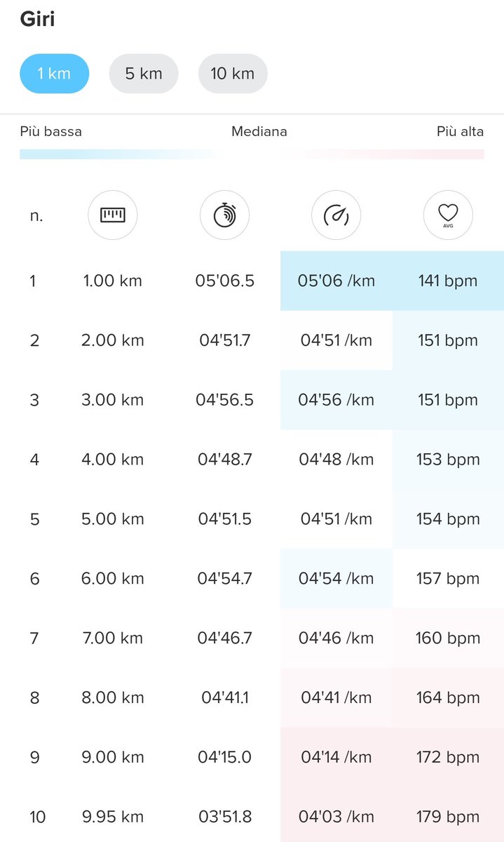Viewport: 504px width, 842px height.
Task: Select lap 10 row 9.95 km
Action: 252,817
